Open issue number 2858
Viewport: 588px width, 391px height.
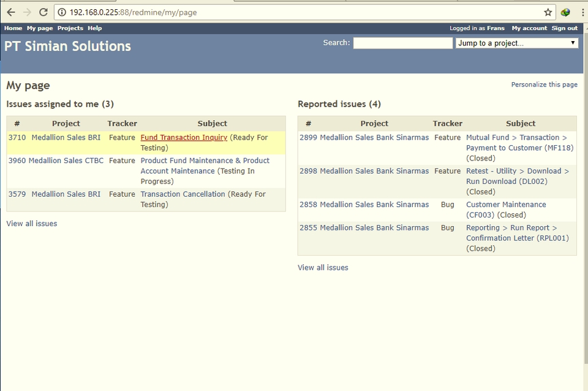point(308,205)
